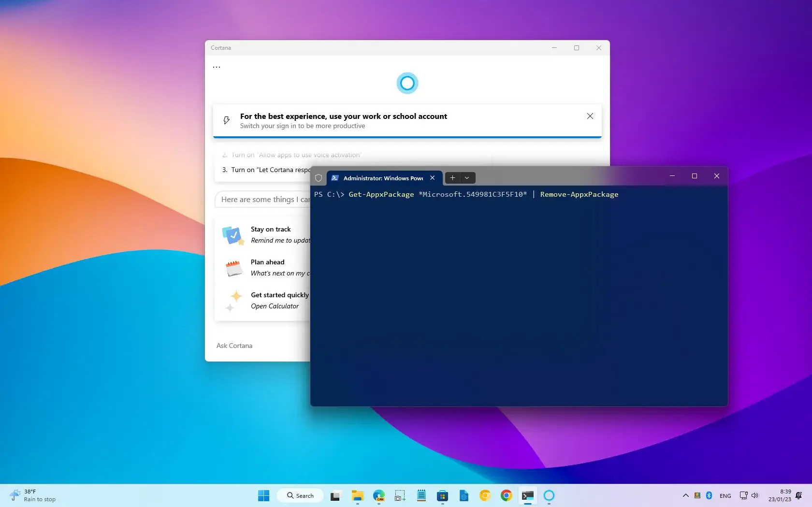Open the new tab dropdown in Terminal

click(467, 178)
